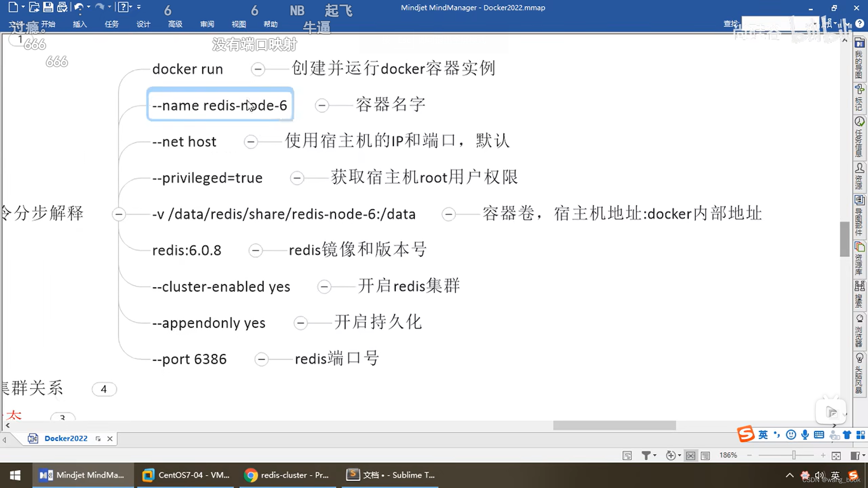868x488 pixels.
Task: Select the Docker2022 document tab
Action: (66, 438)
